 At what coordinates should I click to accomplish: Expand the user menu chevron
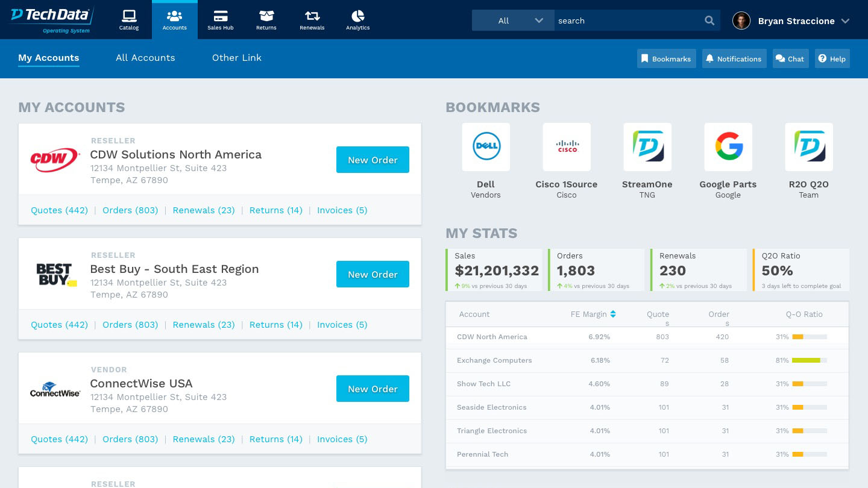[846, 21]
